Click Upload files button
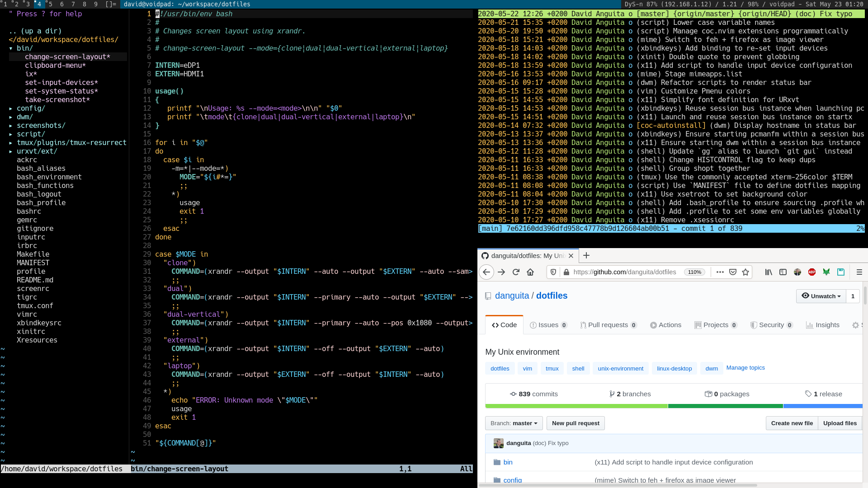Screen dimensions: 868x488 [840, 423]
